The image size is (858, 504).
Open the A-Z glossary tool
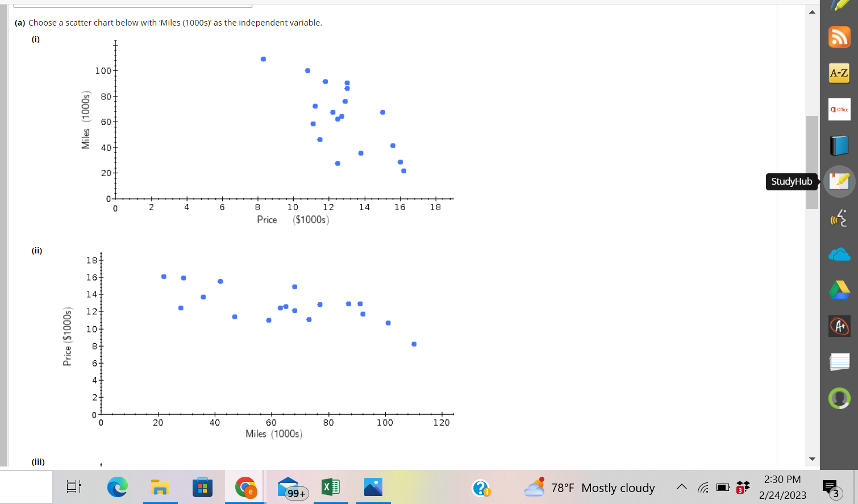pos(839,73)
